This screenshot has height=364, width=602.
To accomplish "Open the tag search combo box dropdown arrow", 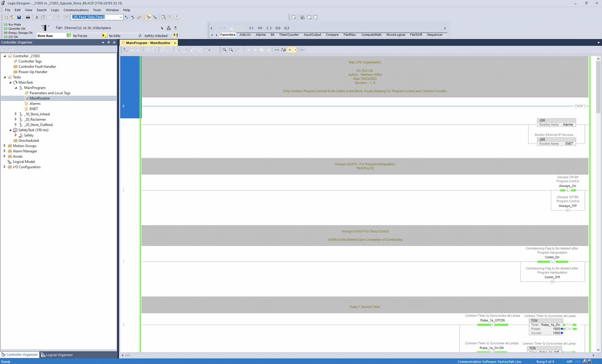I will click(120, 17).
